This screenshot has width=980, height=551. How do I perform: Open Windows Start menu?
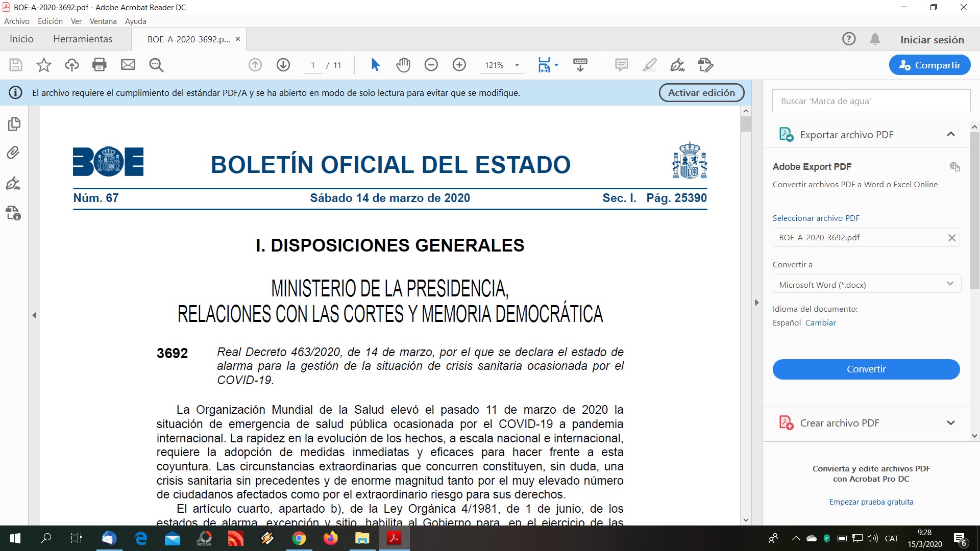tap(15, 538)
